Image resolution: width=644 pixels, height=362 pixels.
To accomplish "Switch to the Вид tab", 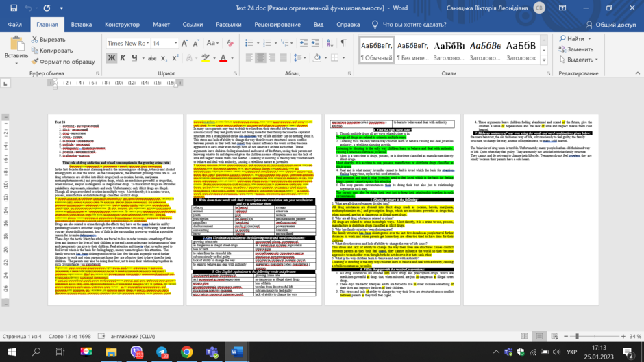I will (x=319, y=25).
